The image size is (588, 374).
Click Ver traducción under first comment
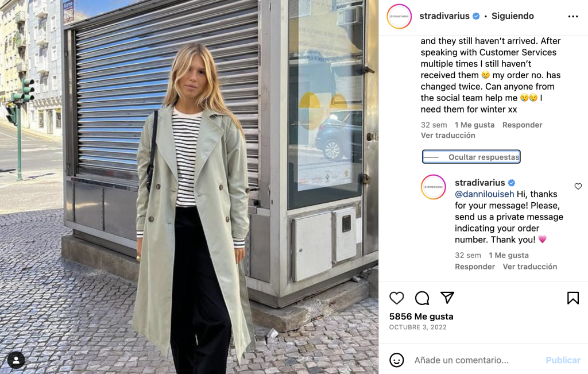[x=448, y=136]
